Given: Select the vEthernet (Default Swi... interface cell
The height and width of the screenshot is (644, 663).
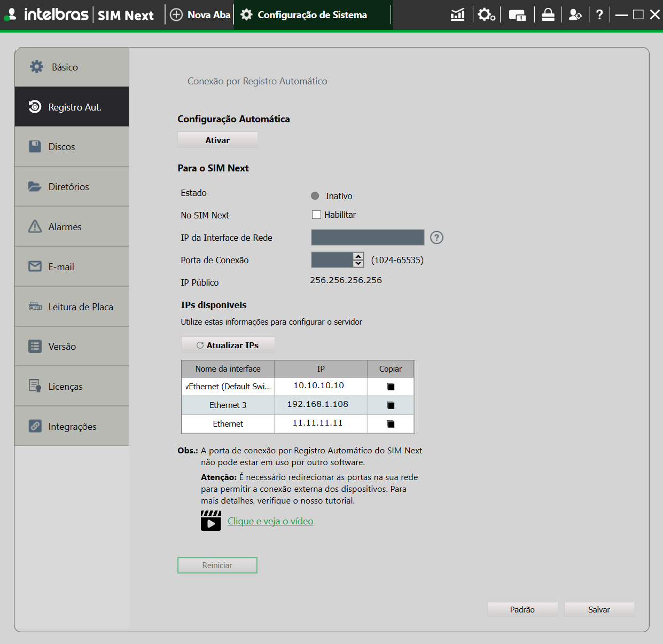Looking at the screenshot, I should tap(228, 387).
